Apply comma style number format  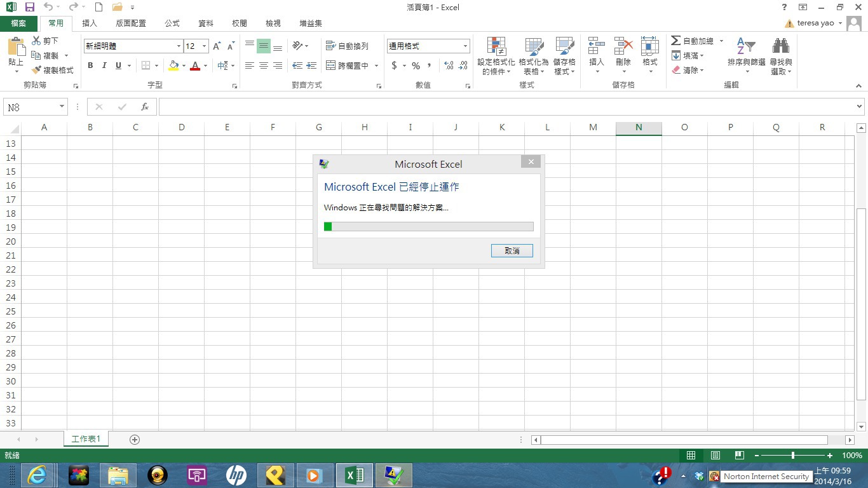pyautogui.click(x=429, y=65)
